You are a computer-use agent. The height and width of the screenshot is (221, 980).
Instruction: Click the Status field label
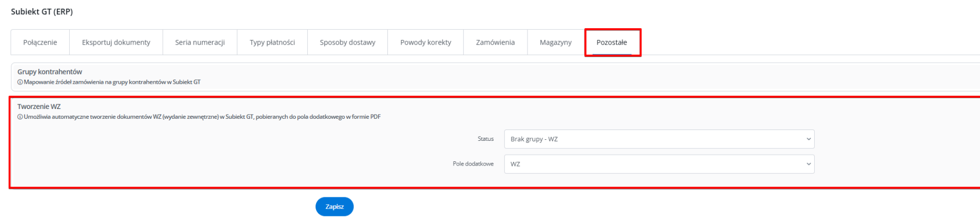pyautogui.click(x=485, y=139)
